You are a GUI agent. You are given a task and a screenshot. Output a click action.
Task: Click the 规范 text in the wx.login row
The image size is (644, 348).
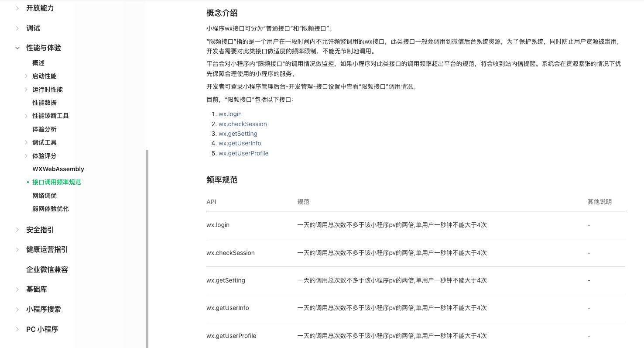click(392, 225)
